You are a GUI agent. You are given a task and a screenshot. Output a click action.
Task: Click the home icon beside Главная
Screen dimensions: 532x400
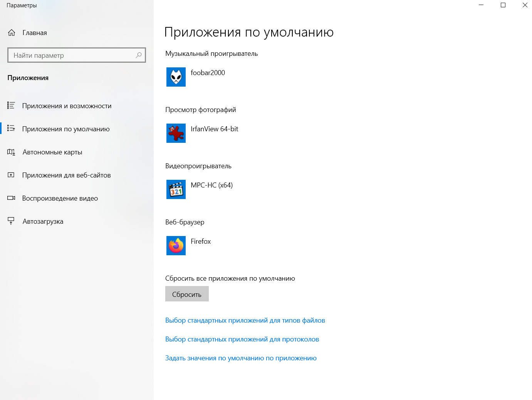tap(12, 33)
